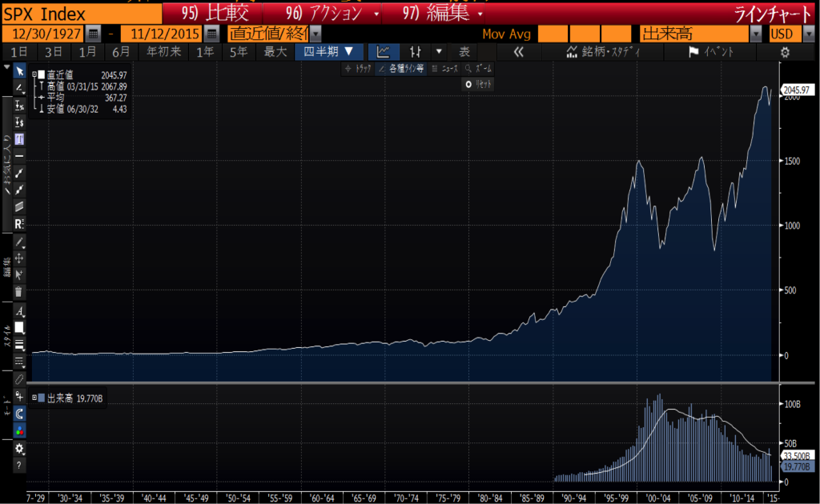Select the 最大 range tab
The width and height of the screenshot is (820, 504).
[x=275, y=52]
